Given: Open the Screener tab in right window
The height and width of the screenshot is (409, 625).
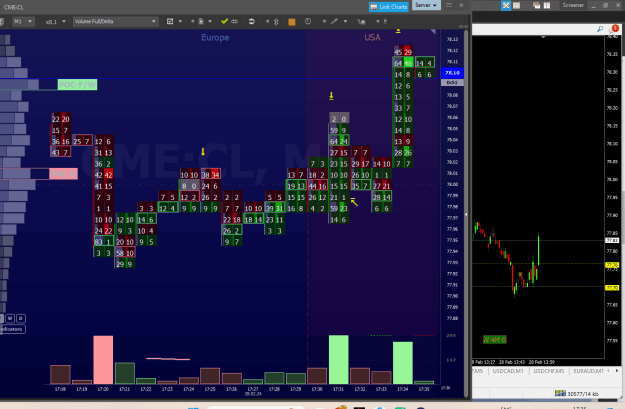Looking at the screenshot, I should tap(573, 5).
